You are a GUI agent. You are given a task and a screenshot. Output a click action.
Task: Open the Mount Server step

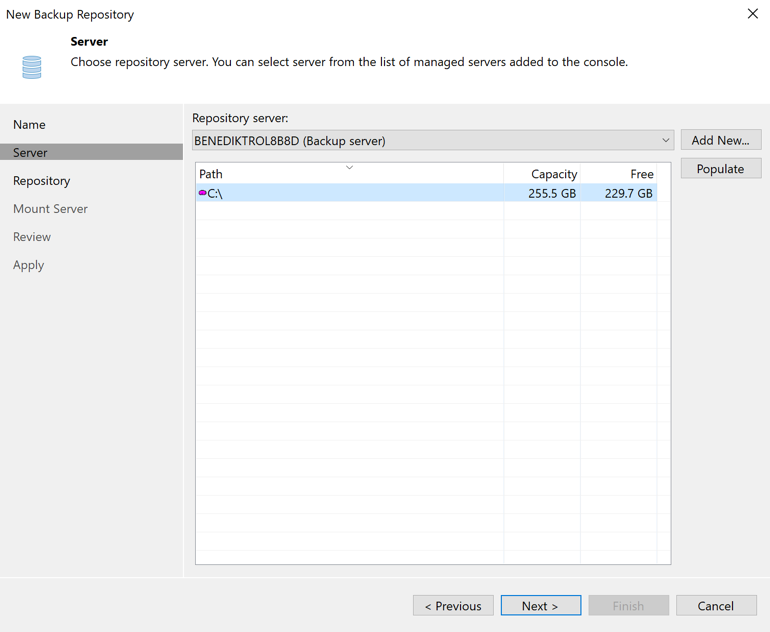[x=50, y=209]
